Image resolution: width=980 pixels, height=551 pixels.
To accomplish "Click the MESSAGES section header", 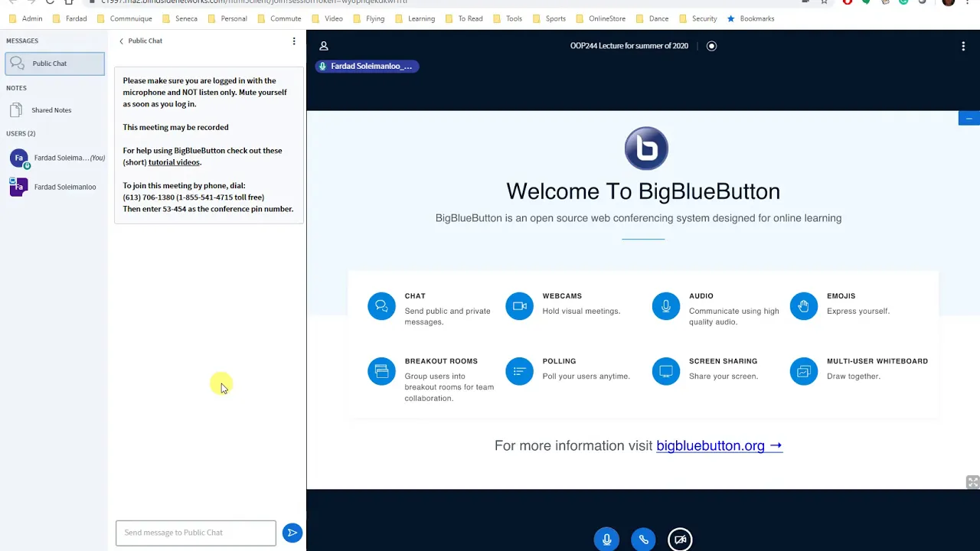I will pyautogui.click(x=22, y=41).
